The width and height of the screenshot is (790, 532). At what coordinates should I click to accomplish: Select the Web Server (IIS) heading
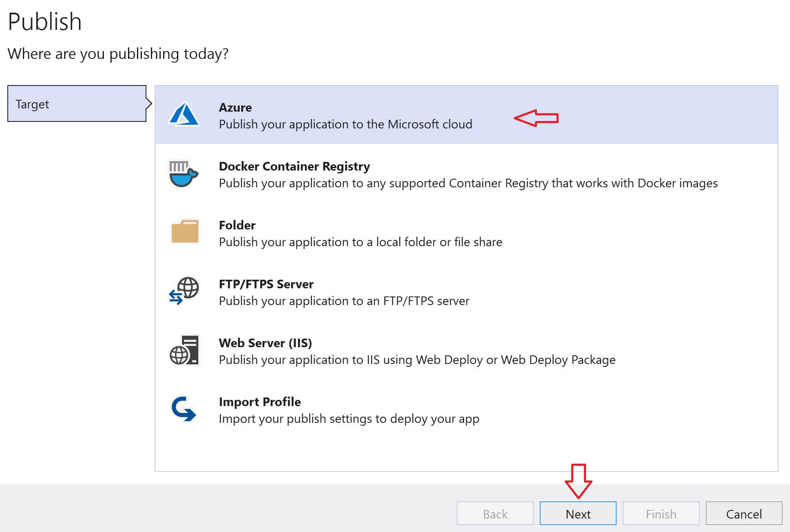[265, 343]
